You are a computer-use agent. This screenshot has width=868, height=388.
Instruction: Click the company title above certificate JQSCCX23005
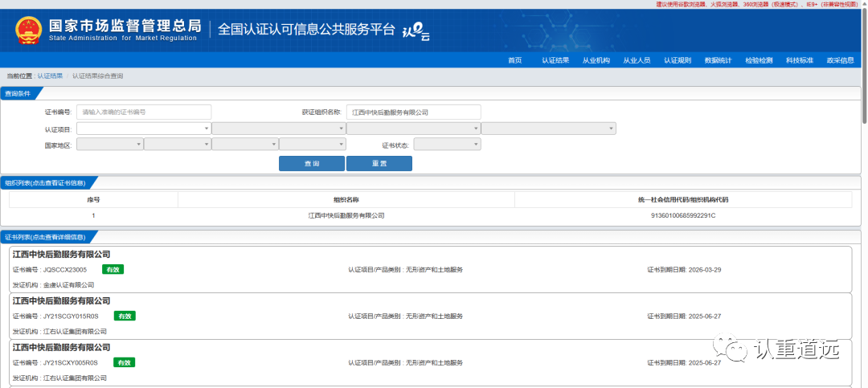pyautogui.click(x=61, y=255)
